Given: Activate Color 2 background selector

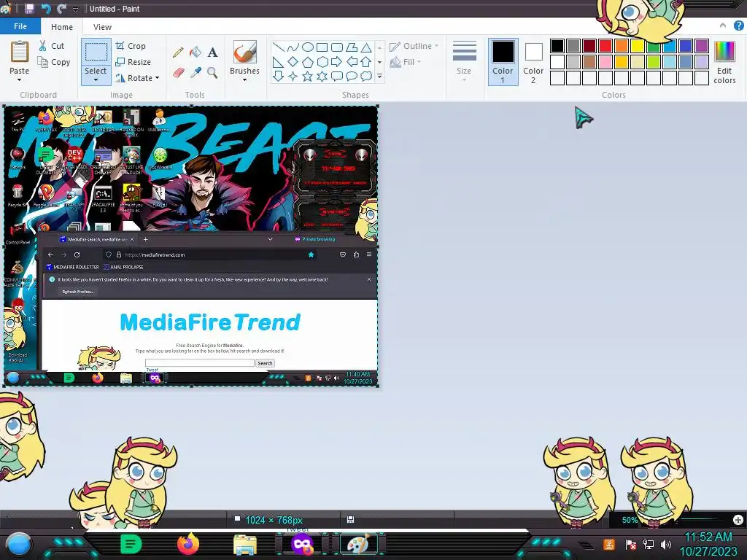Looking at the screenshot, I should pos(533,62).
